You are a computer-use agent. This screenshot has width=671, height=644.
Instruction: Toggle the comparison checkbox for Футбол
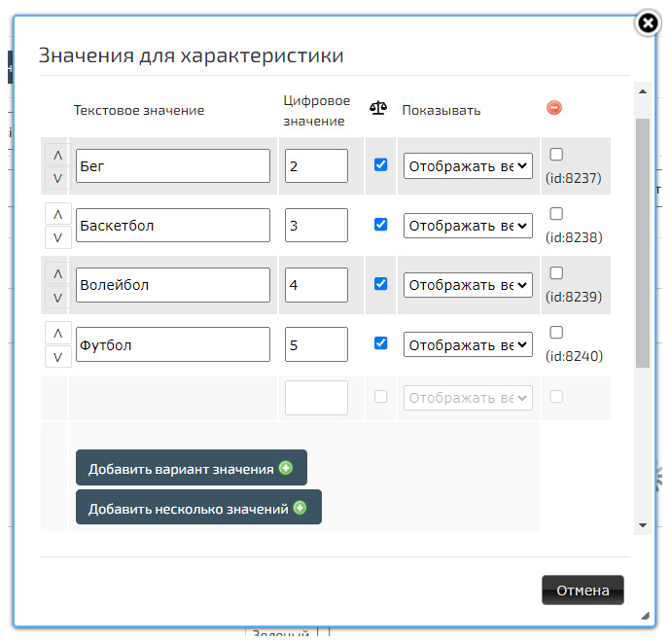tap(380, 343)
